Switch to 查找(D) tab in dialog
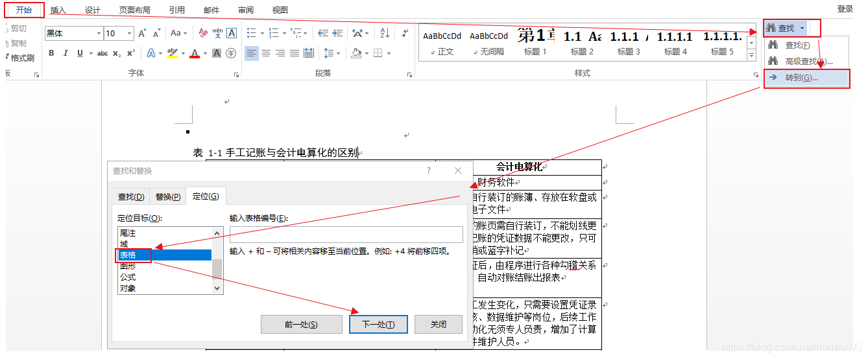868x359 pixels. pyautogui.click(x=131, y=196)
